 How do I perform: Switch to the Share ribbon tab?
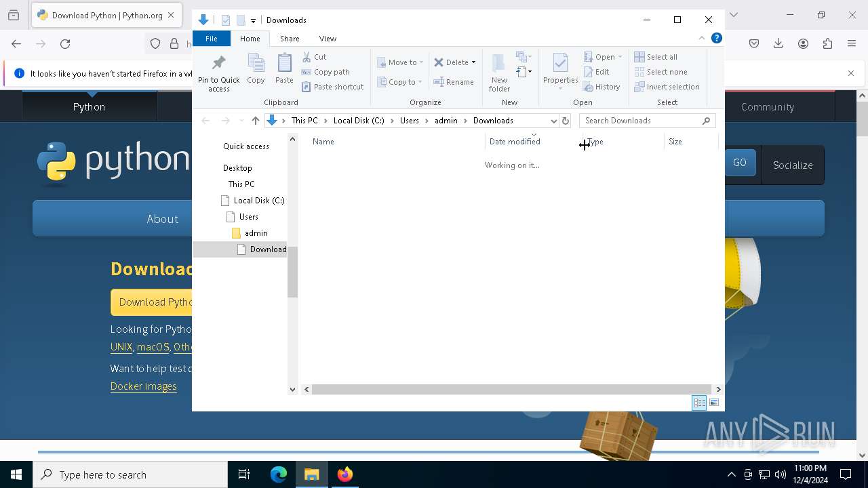click(290, 39)
